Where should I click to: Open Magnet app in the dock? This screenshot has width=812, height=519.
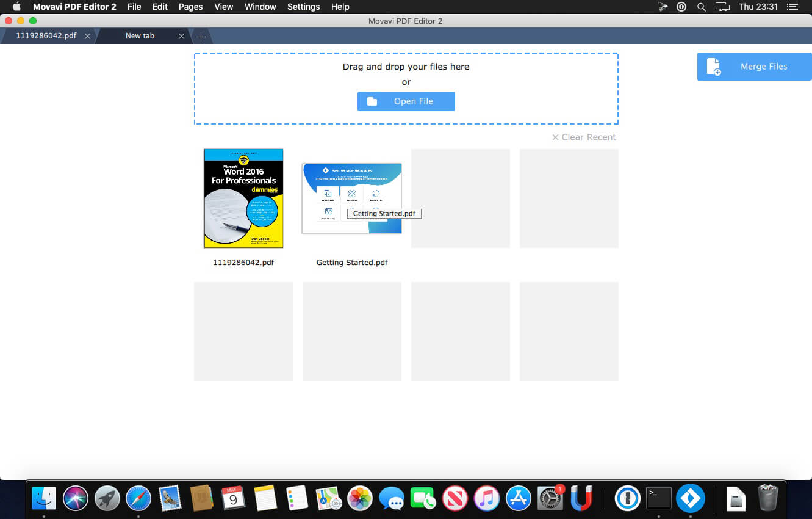click(581, 498)
